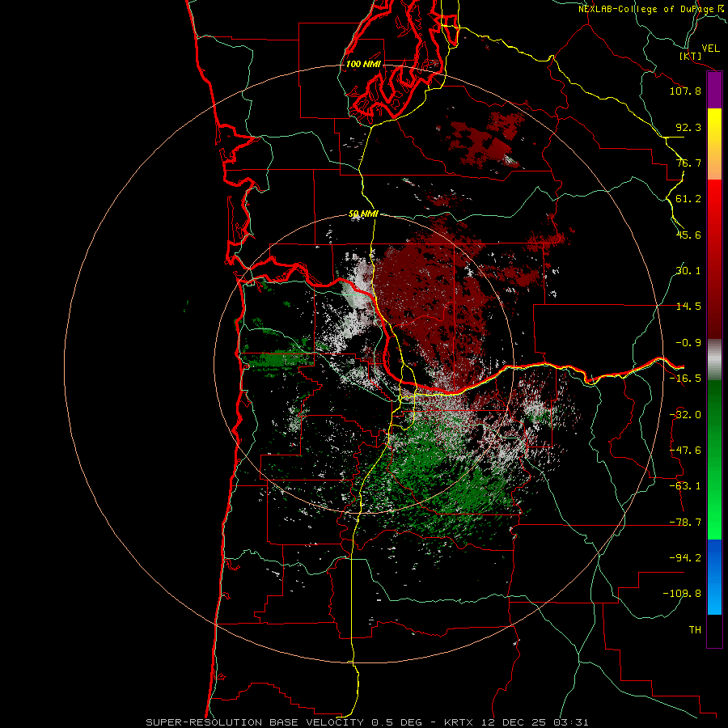Image resolution: width=728 pixels, height=728 pixels.
Task: Click the 107.8 legend value
Action: (685, 91)
